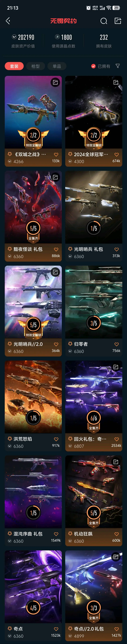Viewport: 127px width, 644px height.
Task: Tap the top-right share icon
Action: [x=118, y=21]
